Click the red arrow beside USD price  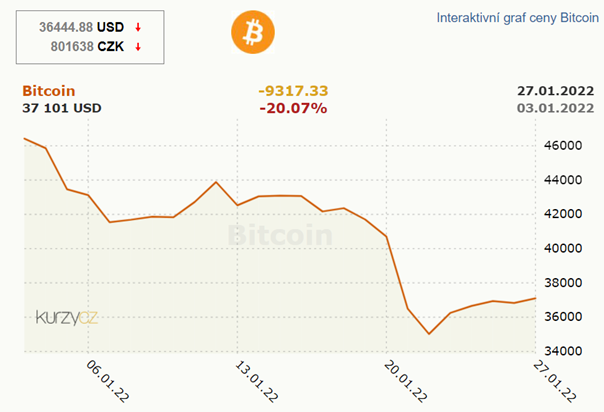pos(137,27)
